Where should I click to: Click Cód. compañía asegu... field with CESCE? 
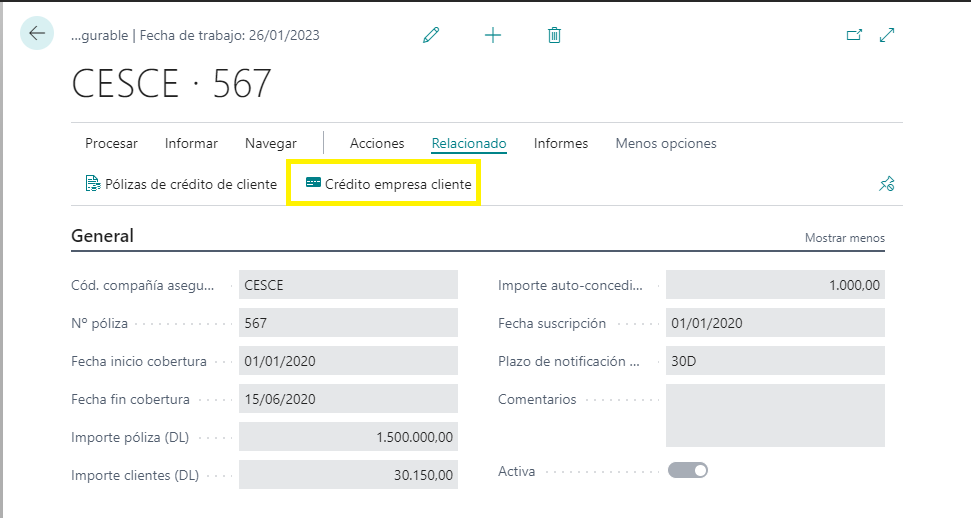[x=348, y=285]
